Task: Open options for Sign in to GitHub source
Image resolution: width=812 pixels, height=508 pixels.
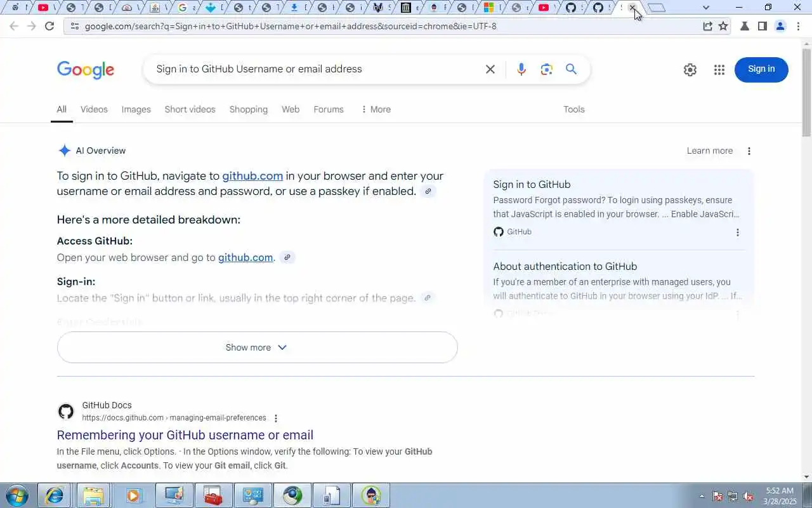Action: click(x=737, y=232)
